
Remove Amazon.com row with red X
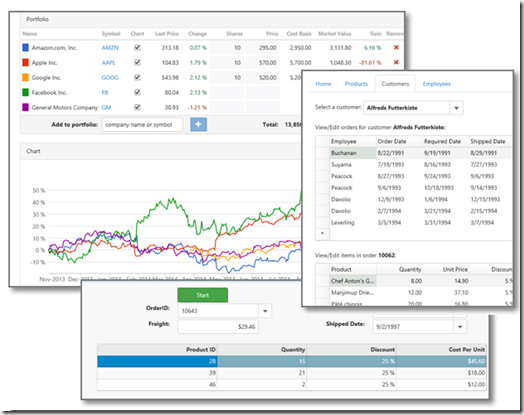pyautogui.click(x=396, y=47)
